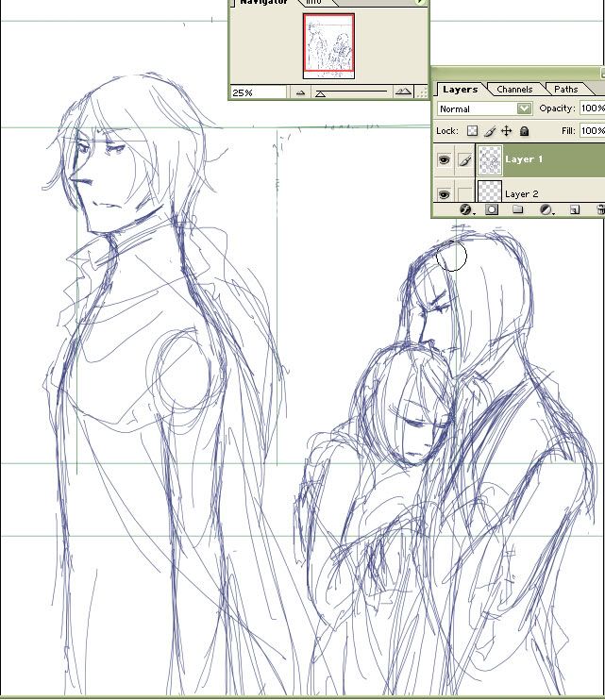Screen dimensions: 605x700
Task: Click the create new layer icon
Action: tap(573, 210)
